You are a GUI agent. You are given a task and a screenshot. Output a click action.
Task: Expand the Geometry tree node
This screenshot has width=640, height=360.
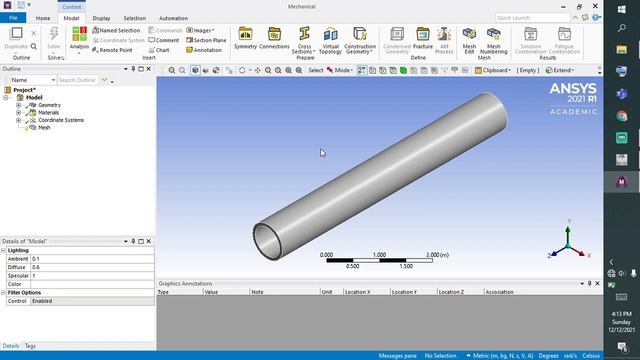[18, 105]
